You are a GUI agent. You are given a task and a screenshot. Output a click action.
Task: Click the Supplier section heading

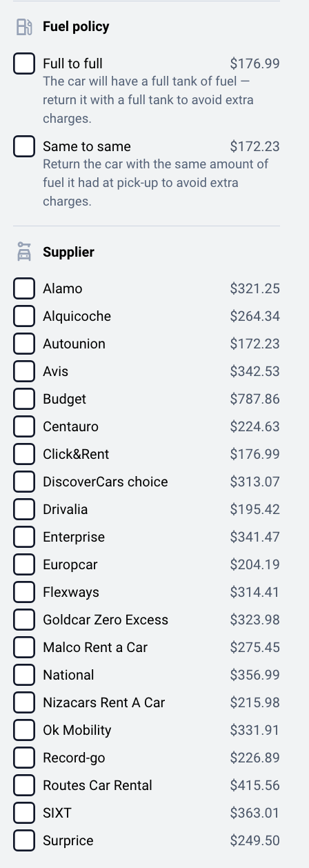click(68, 252)
